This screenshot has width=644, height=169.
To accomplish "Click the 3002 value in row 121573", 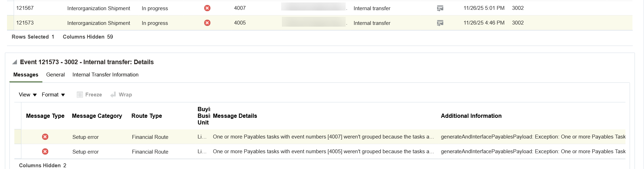I will (518, 23).
